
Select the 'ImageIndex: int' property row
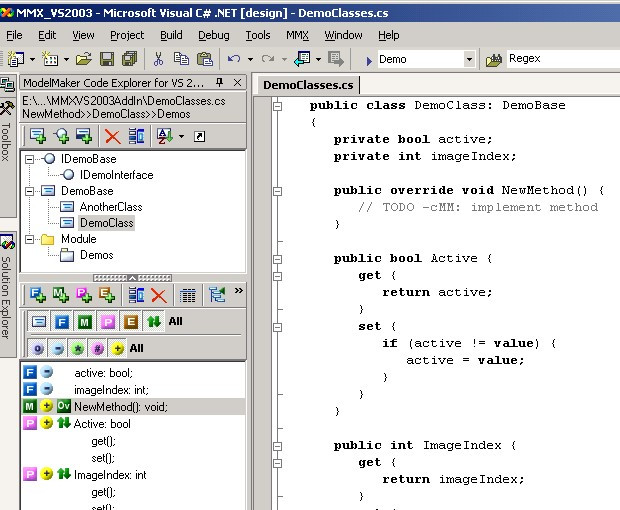coord(133,474)
